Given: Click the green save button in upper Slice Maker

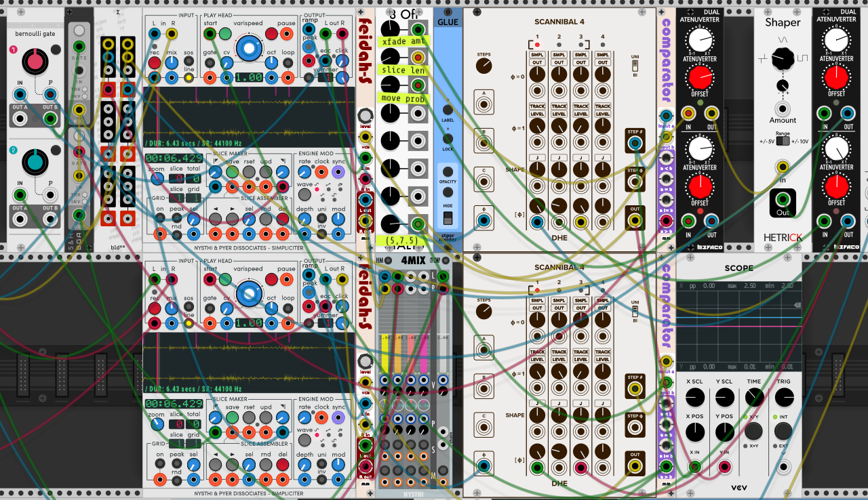Looking at the screenshot, I should tap(232, 172).
